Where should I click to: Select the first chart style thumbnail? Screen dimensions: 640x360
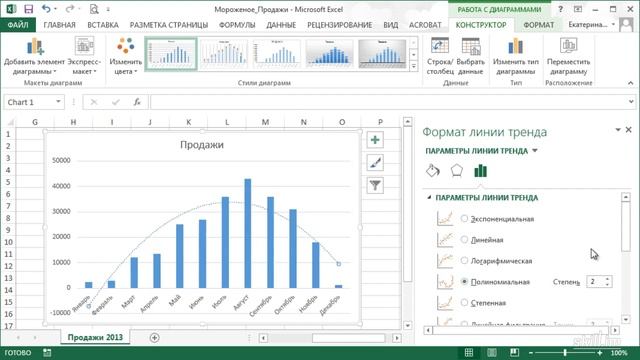tap(171, 54)
